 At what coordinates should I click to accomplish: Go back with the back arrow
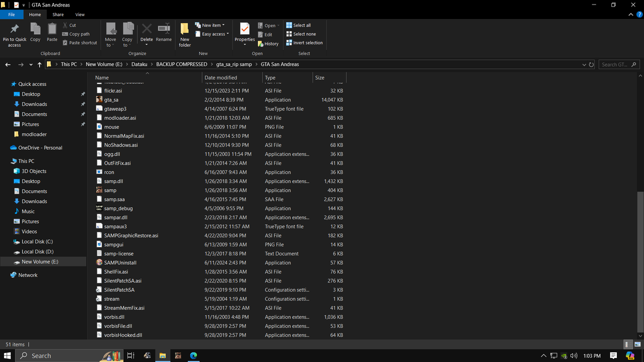pos(8,64)
